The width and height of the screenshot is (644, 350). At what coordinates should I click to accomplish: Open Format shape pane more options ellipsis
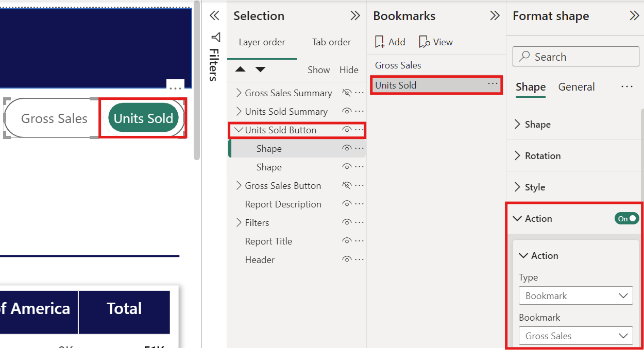click(x=627, y=86)
